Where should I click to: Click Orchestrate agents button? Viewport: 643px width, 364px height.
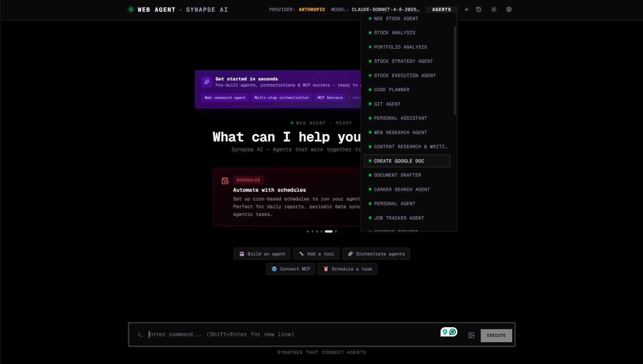[x=376, y=254]
